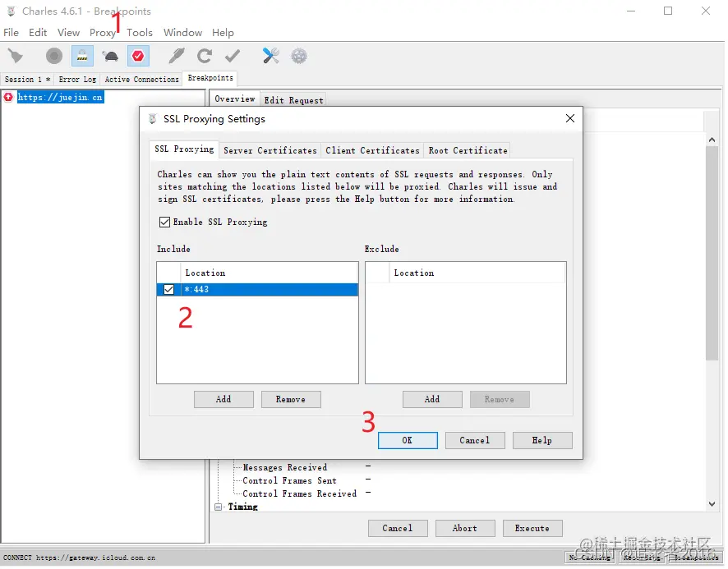Toggle the red Breakpoints icon
The width and height of the screenshot is (728, 569).
pyautogui.click(x=138, y=56)
